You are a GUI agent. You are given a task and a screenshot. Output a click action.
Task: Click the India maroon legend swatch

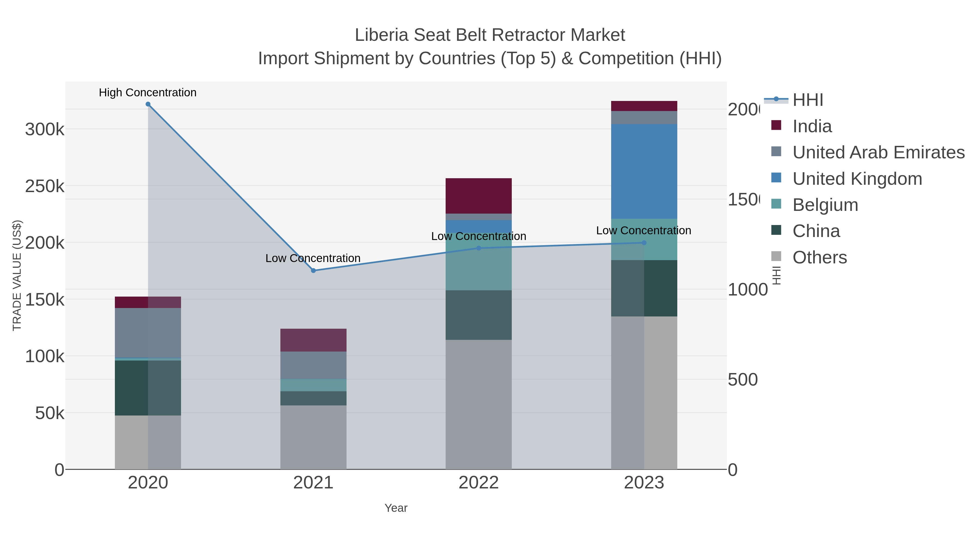click(776, 125)
